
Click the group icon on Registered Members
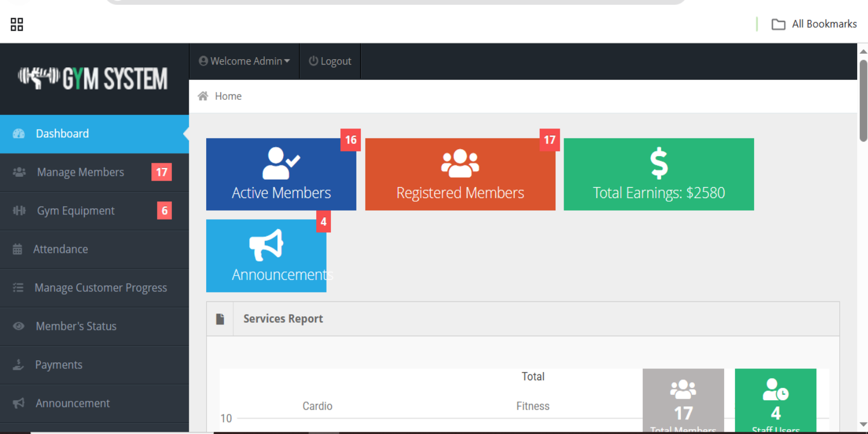460,163
